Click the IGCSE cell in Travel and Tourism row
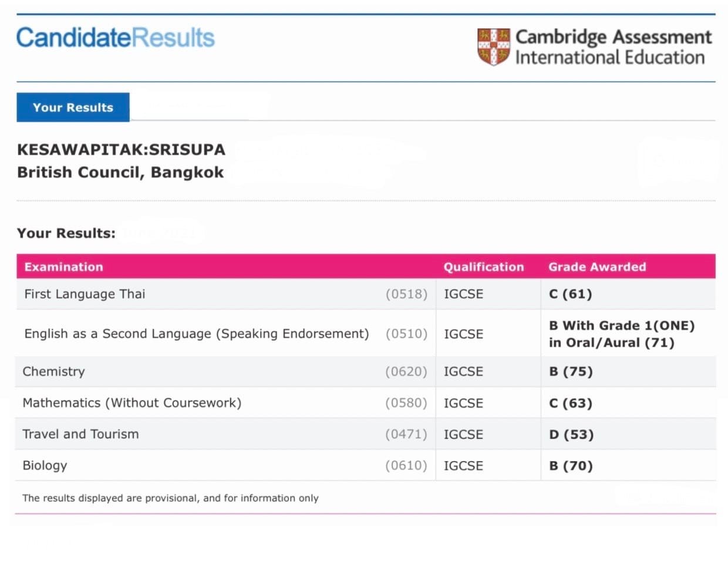 [x=463, y=434]
